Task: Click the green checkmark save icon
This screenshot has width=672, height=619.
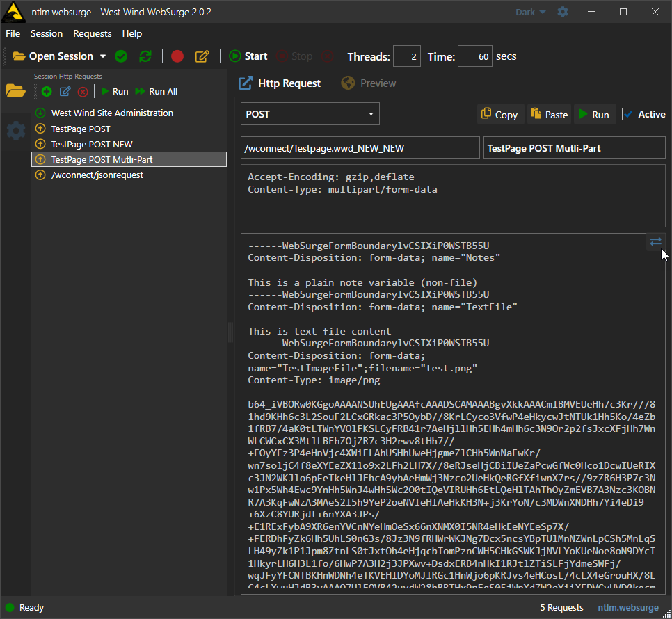Action: (x=121, y=56)
